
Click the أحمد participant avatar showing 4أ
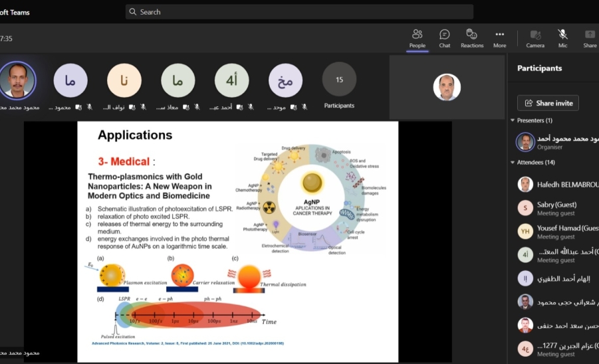point(232,80)
